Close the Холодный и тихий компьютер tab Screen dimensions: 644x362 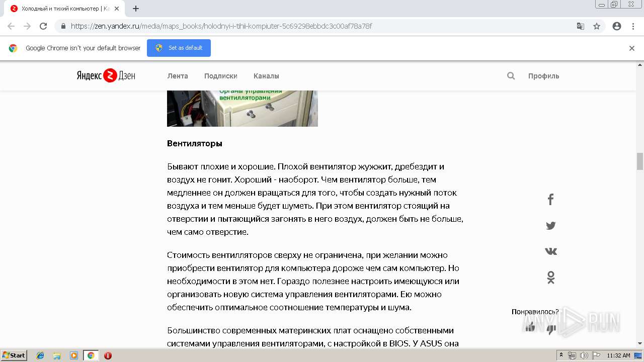tap(117, 9)
